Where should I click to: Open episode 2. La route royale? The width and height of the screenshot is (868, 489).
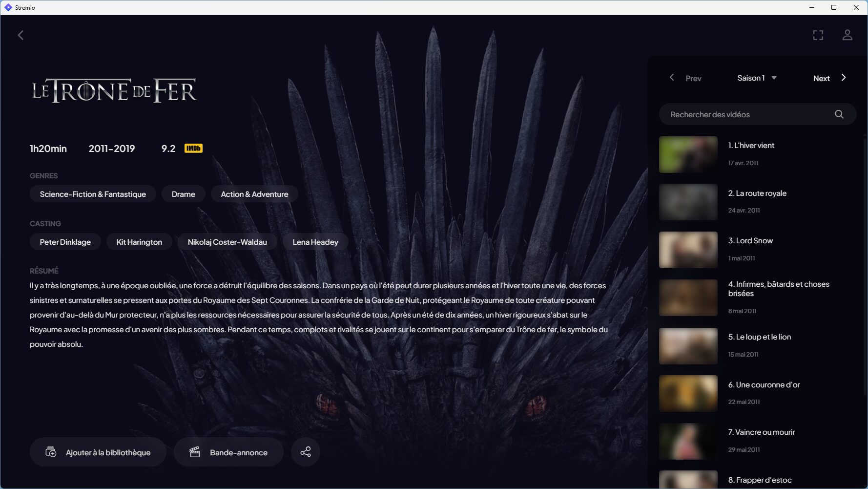(758, 202)
